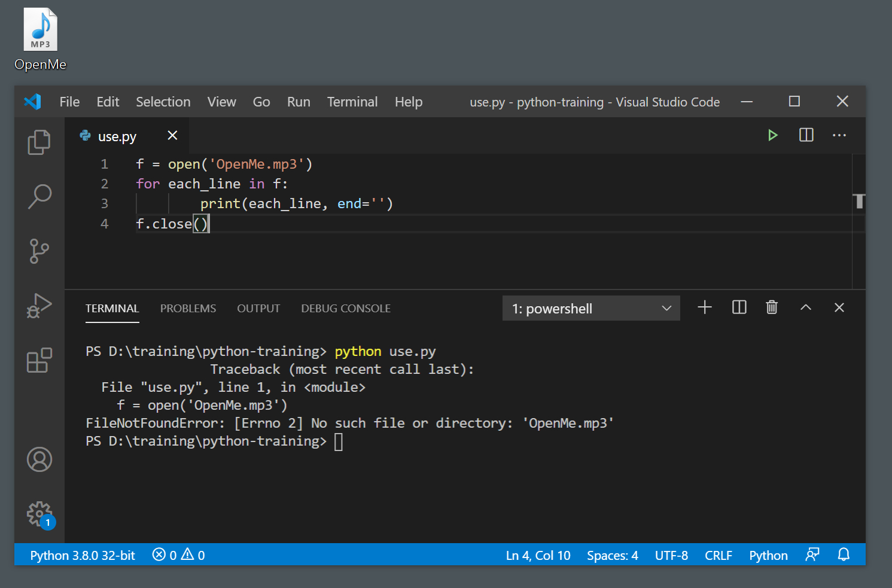Open editor More Actions ellipsis menu
892x588 pixels.
click(x=839, y=135)
